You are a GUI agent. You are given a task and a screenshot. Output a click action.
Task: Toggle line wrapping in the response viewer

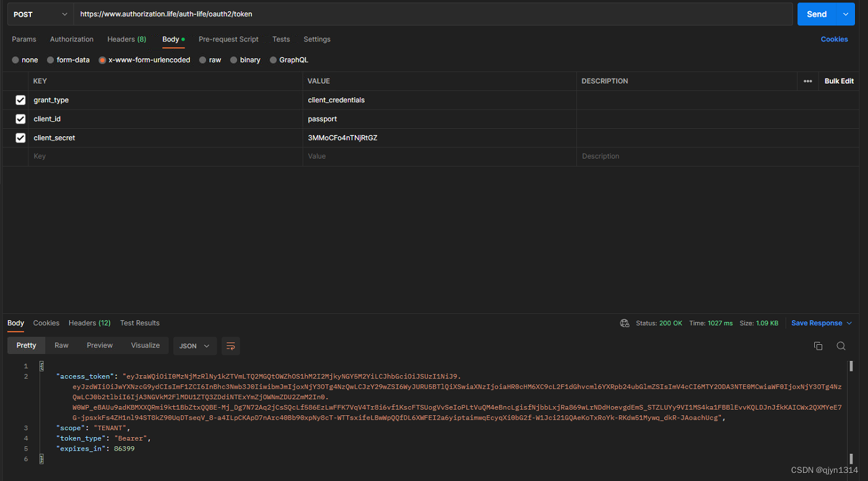point(231,346)
